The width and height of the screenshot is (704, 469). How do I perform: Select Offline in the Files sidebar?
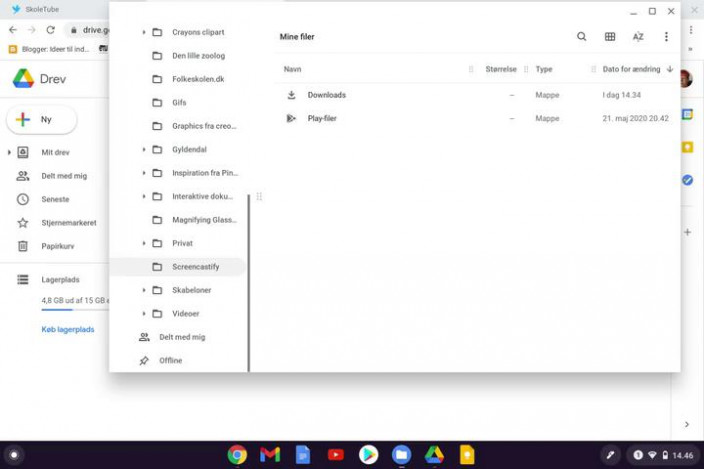[170, 360]
